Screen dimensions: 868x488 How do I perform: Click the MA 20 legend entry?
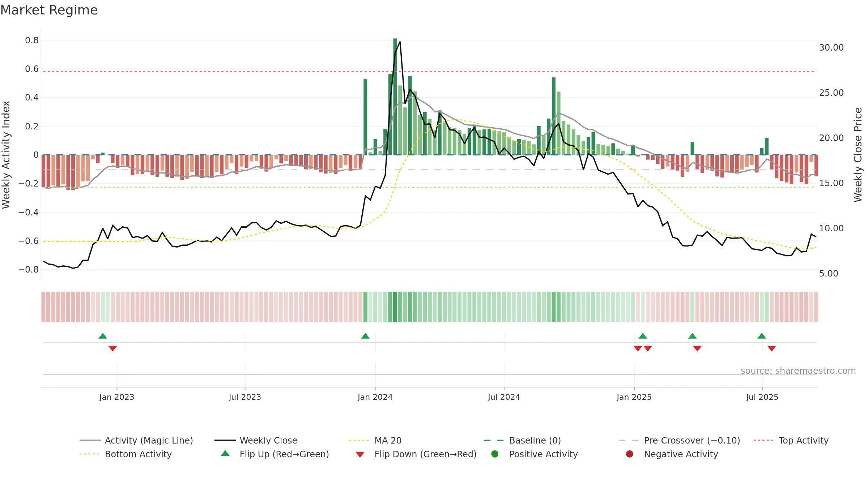[375, 440]
